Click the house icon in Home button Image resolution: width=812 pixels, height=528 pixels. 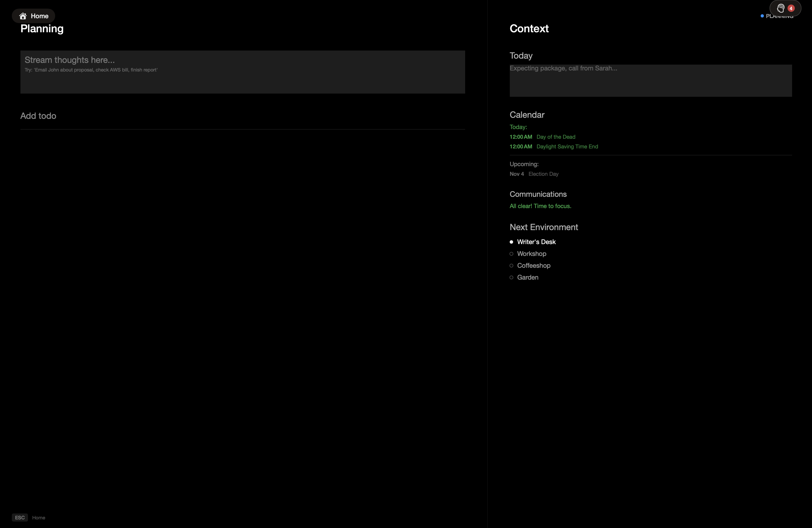[x=23, y=16]
